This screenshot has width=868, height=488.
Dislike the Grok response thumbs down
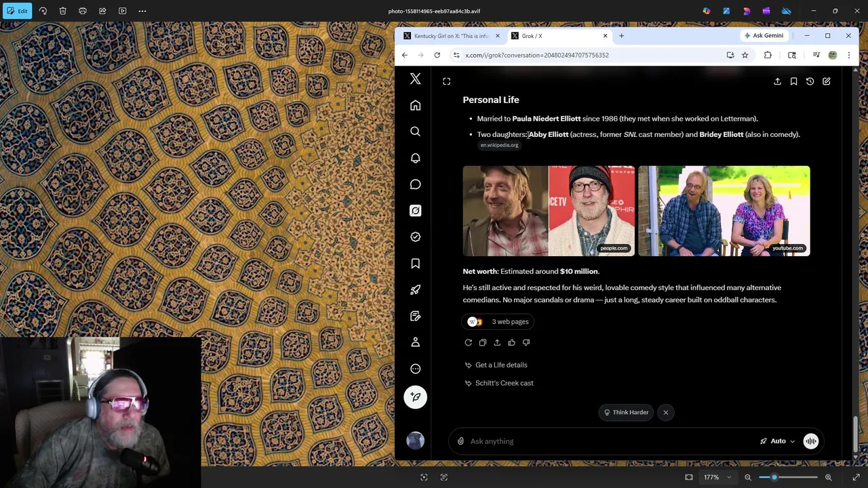pos(526,343)
